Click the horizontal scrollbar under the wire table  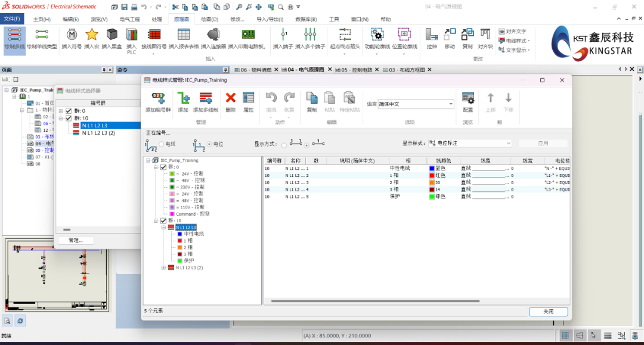point(375,301)
